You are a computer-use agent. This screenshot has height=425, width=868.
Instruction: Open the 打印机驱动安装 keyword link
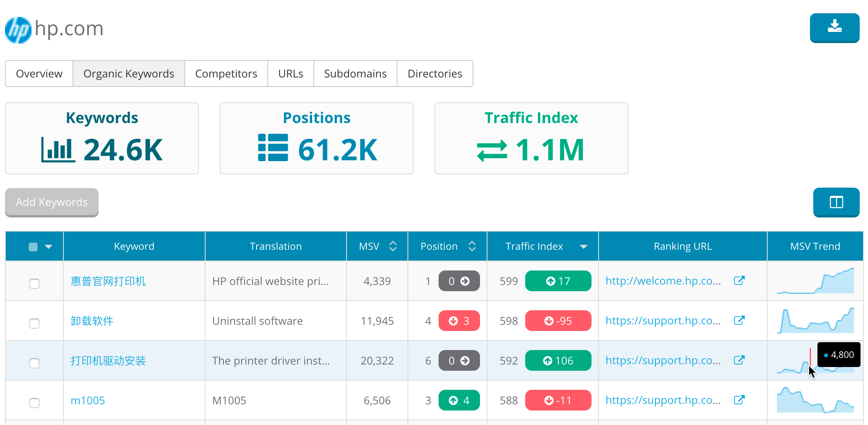(108, 361)
